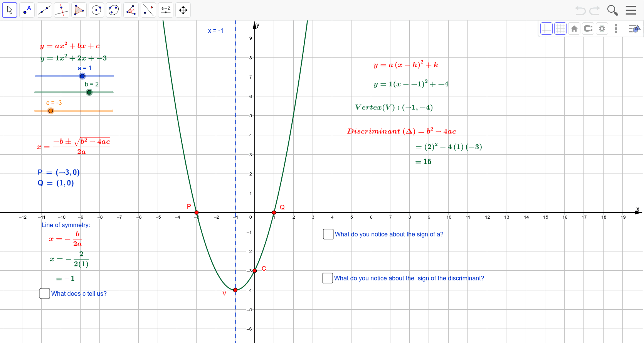
Task: Toggle grid display in style bar
Action: pos(560,29)
